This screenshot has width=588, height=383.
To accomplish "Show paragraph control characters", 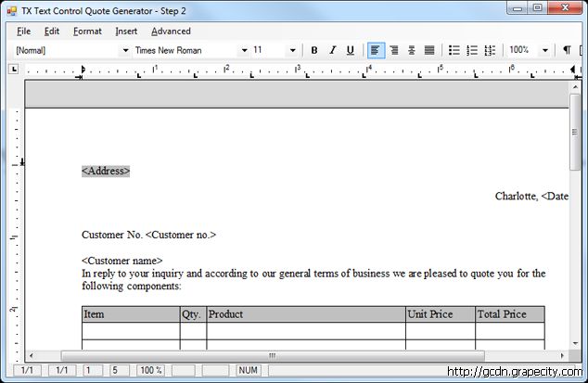I will (x=567, y=50).
